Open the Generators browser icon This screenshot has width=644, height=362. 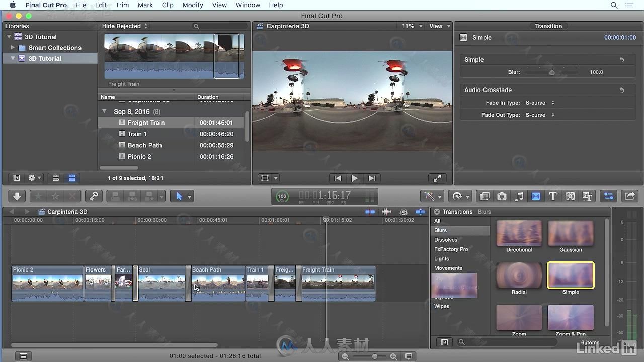click(x=570, y=196)
